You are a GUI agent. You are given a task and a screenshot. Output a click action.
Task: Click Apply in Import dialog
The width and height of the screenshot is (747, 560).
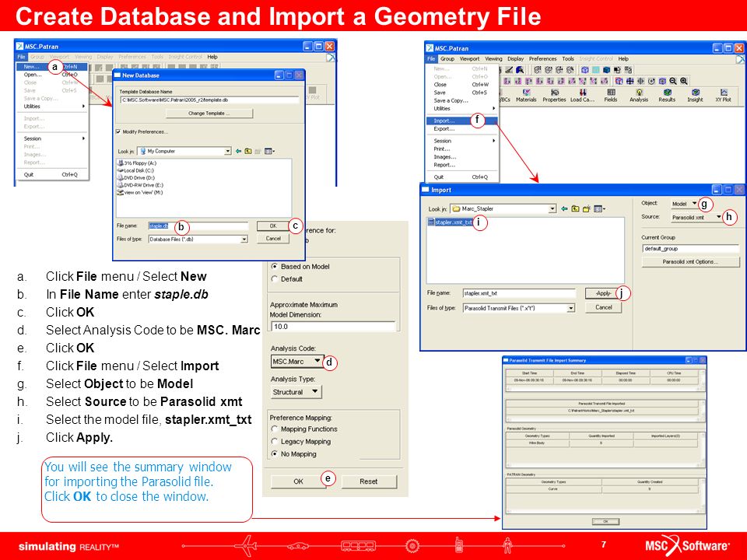(603, 293)
